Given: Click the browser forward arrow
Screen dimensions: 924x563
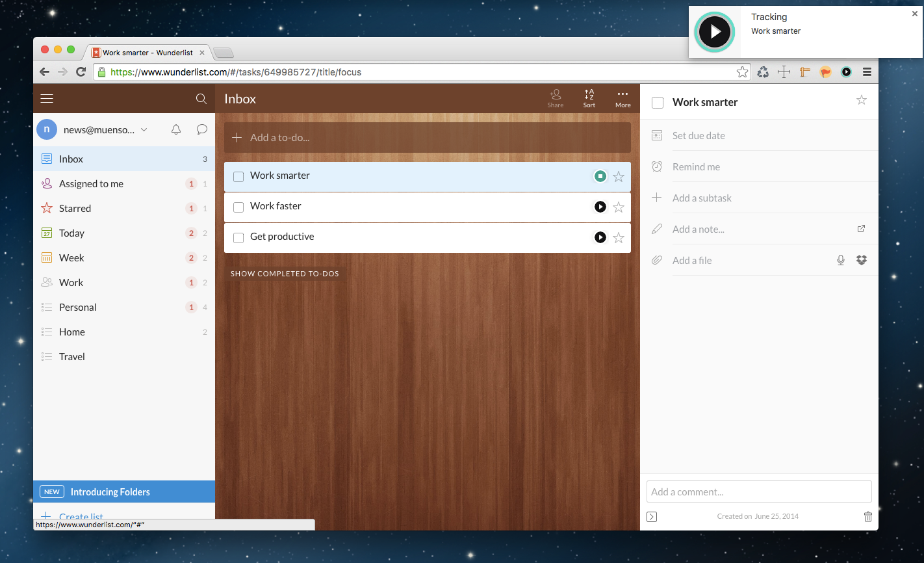Looking at the screenshot, I should tap(62, 72).
